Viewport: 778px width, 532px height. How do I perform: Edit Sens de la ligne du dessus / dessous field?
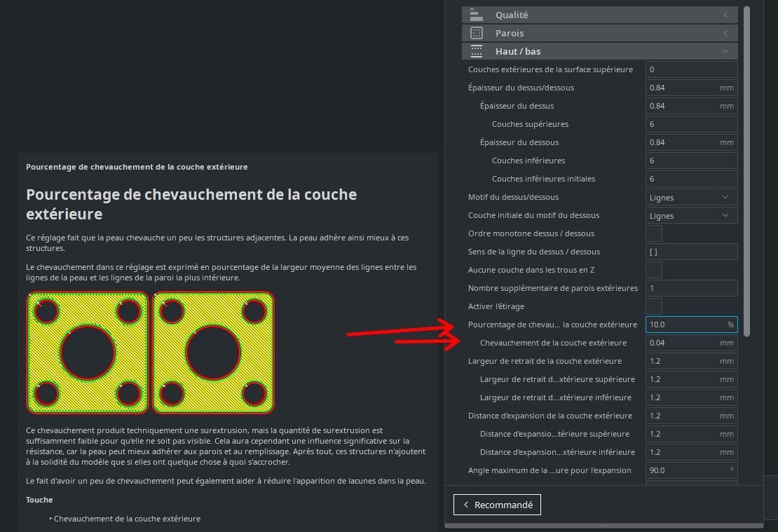(x=691, y=252)
